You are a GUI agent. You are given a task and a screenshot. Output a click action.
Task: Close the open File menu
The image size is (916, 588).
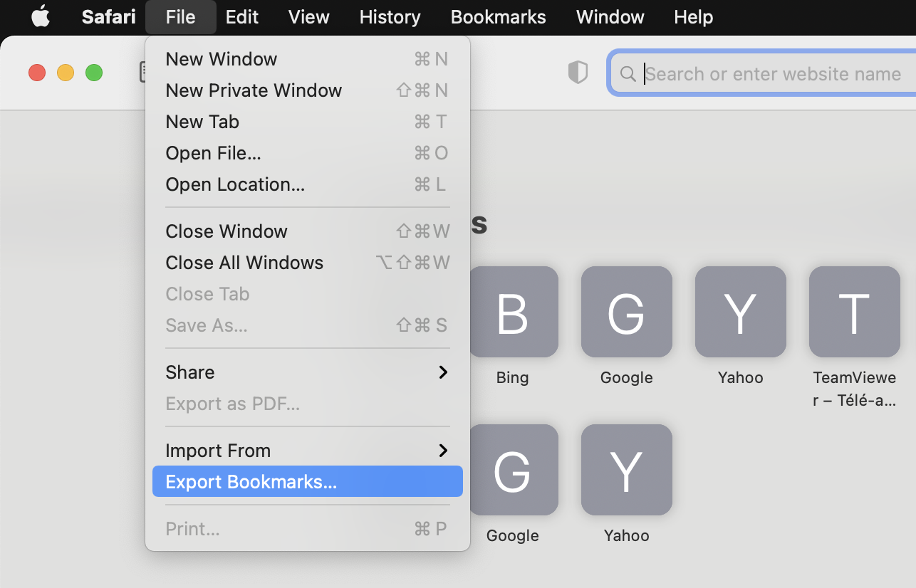(180, 16)
